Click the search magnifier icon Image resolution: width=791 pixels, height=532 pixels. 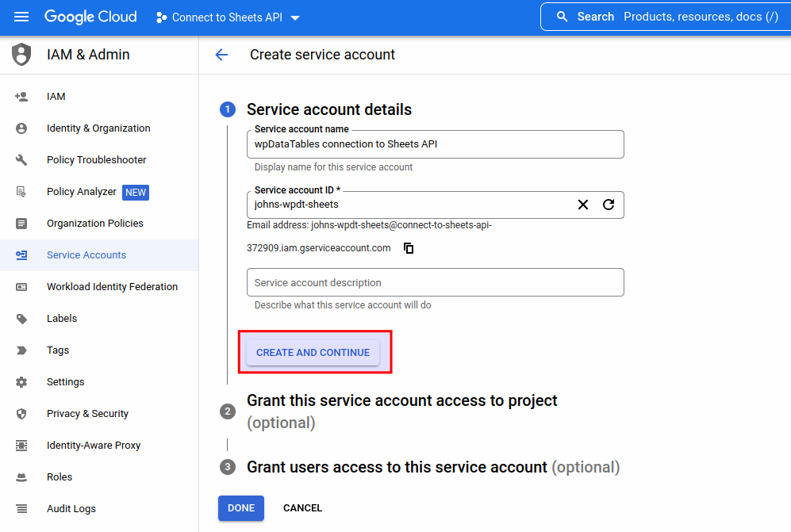(562, 17)
